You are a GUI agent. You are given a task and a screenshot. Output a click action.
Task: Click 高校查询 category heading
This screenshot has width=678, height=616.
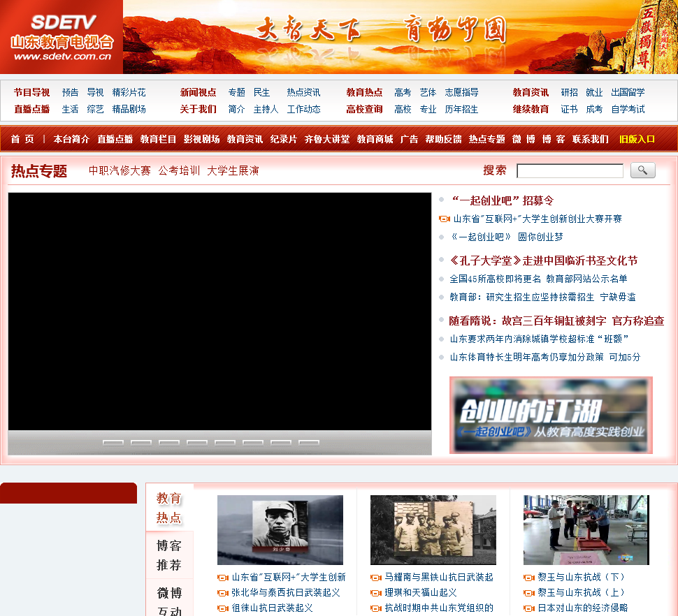coord(364,109)
